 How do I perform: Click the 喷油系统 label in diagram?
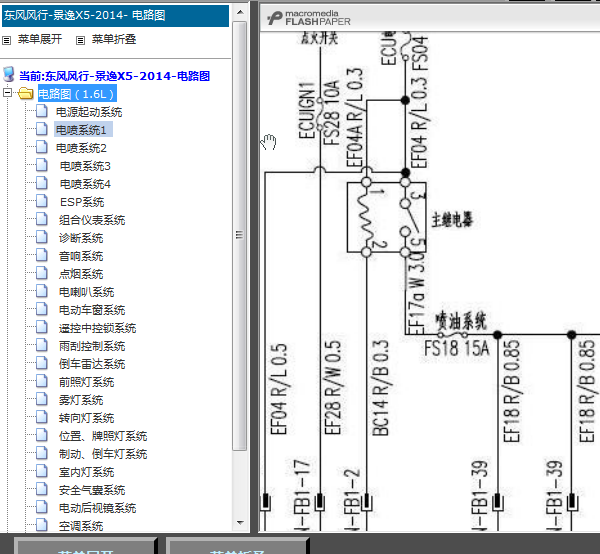tap(461, 321)
